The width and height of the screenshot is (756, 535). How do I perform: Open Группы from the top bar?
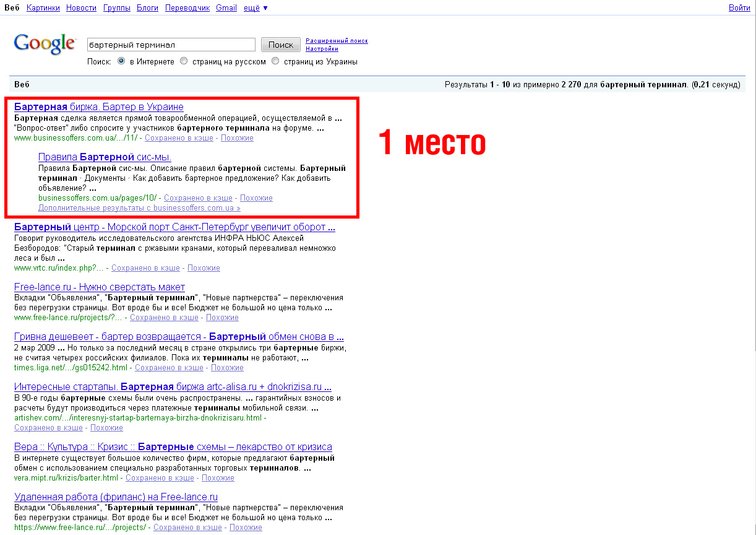pos(116,7)
